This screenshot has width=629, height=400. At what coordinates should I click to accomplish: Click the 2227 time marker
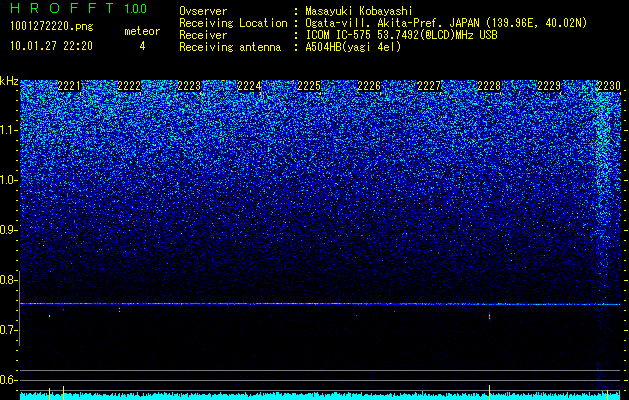tap(429, 86)
